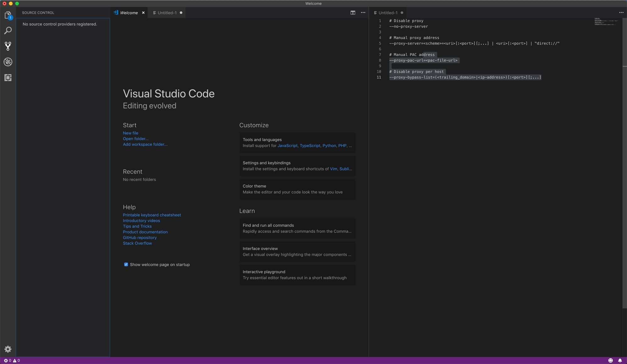Click the vertical scrollbar of right editor
This screenshot has height=364, width=627.
(x=624, y=163)
